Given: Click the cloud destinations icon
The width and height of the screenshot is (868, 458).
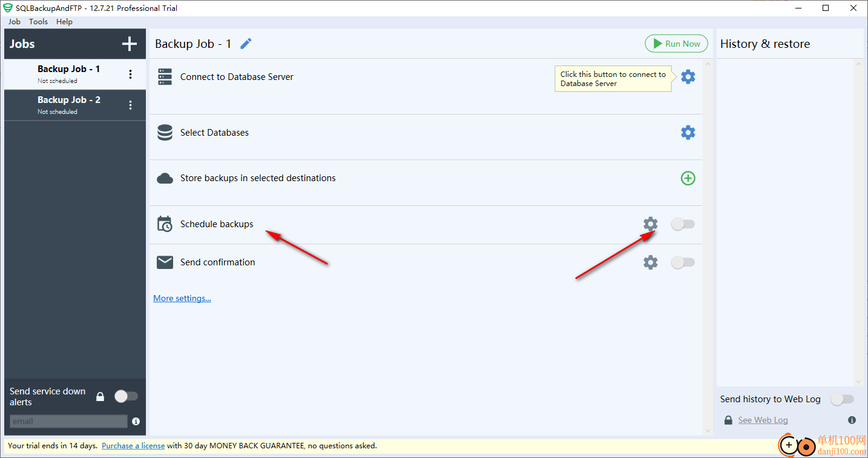Looking at the screenshot, I should pyautogui.click(x=165, y=178).
